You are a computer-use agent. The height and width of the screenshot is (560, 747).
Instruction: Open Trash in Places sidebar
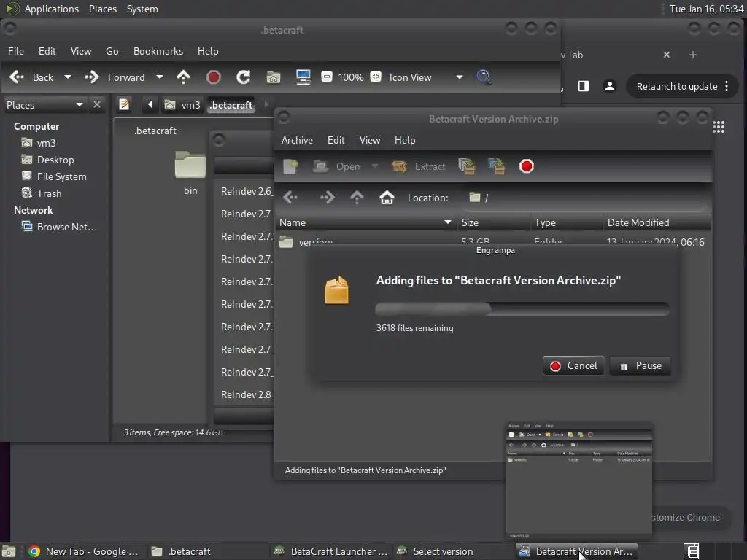coord(49,193)
